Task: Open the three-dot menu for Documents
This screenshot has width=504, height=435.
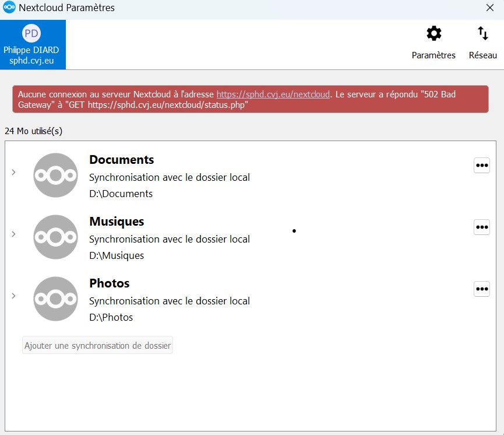Action: pyautogui.click(x=482, y=166)
